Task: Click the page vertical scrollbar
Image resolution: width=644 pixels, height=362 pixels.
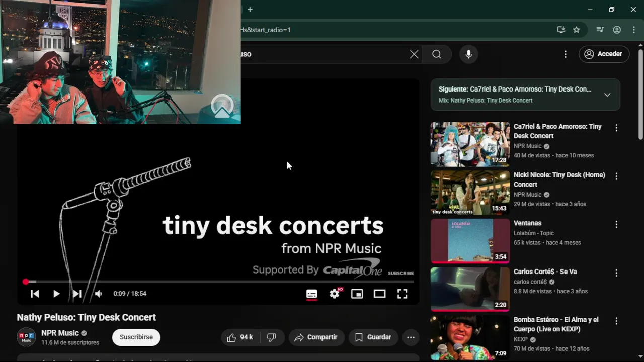Action: click(640, 95)
